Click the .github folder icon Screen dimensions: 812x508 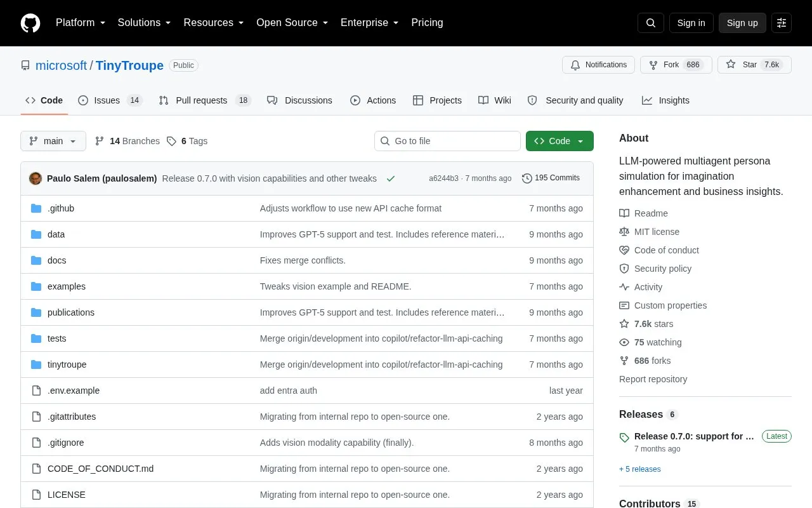coord(36,208)
